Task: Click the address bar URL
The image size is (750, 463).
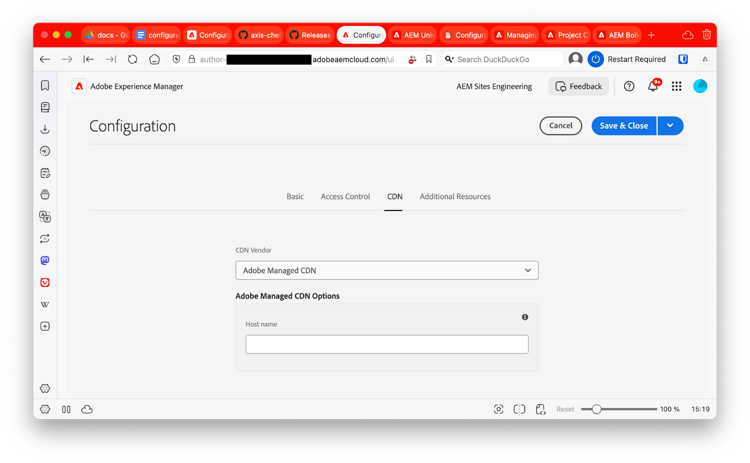Action: tap(297, 59)
